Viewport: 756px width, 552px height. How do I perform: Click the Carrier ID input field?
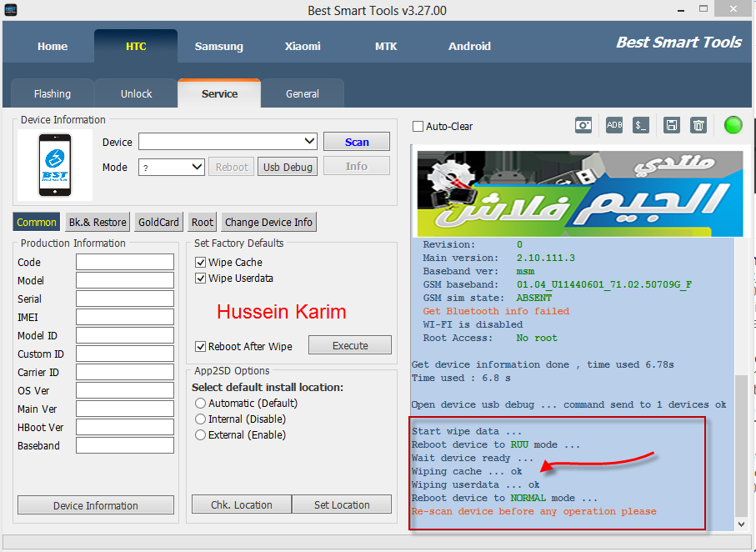[x=125, y=372]
